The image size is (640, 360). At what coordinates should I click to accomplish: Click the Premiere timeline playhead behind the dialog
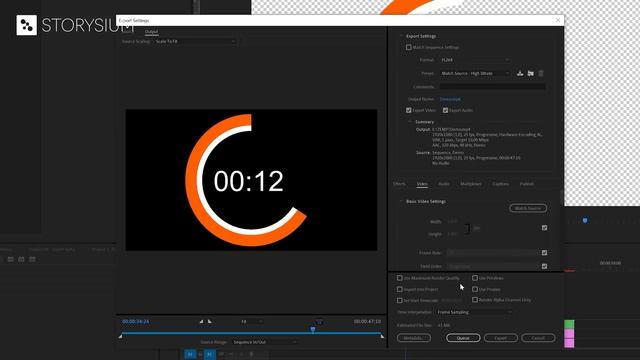pyautogui.click(x=585, y=220)
